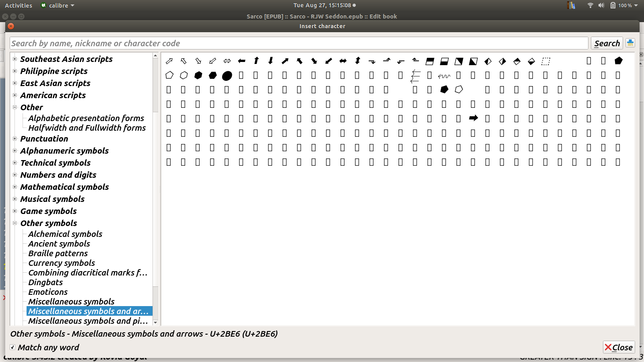Select Alphabetic presentation forms

86,118
